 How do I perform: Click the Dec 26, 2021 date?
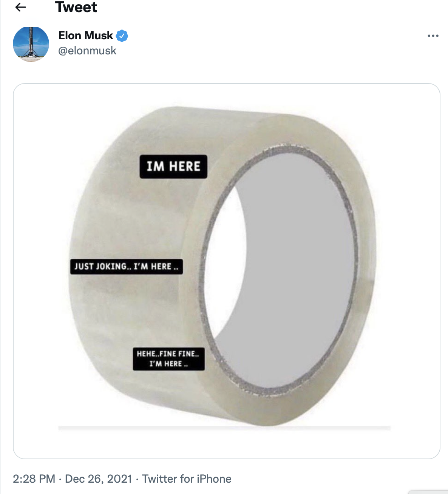pyautogui.click(x=98, y=479)
